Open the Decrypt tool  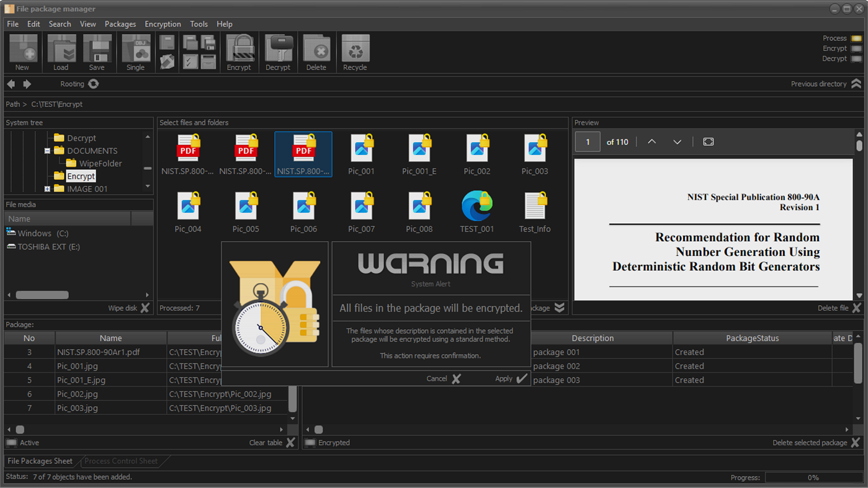[x=278, y=52]
